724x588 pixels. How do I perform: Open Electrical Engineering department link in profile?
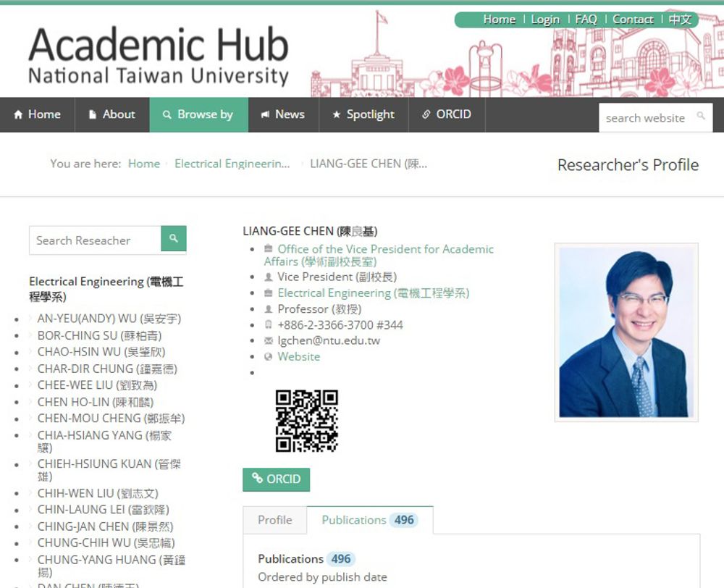point(373,293)
